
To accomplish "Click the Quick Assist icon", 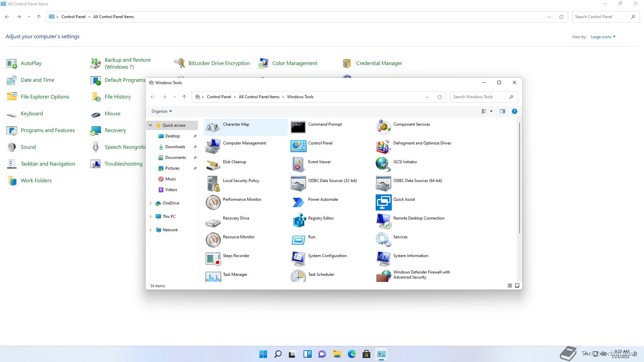I will [x=383, y=202].
